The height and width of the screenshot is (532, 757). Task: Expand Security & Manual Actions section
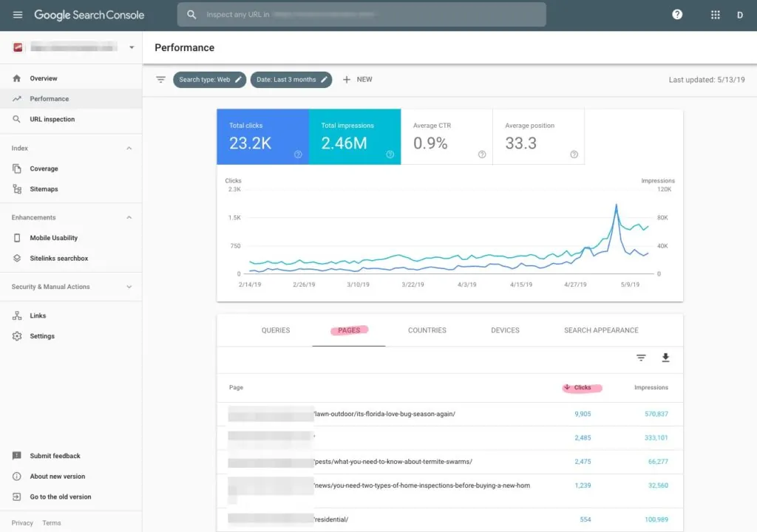[129, 287]
